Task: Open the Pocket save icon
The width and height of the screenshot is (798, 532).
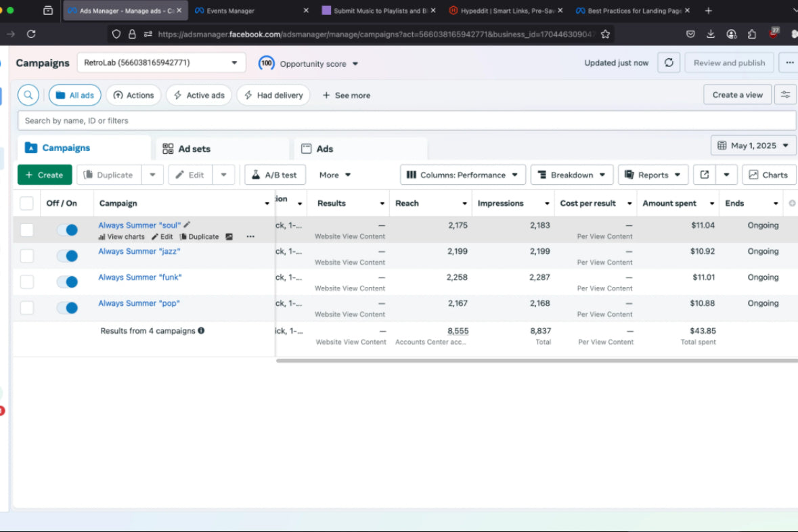Action: coord(690,34)
